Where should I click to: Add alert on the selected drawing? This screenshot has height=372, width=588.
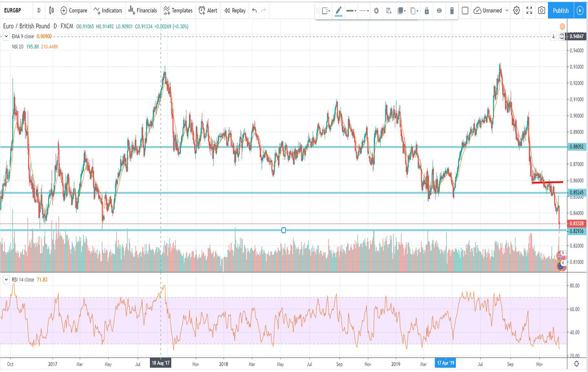[389, 11]
